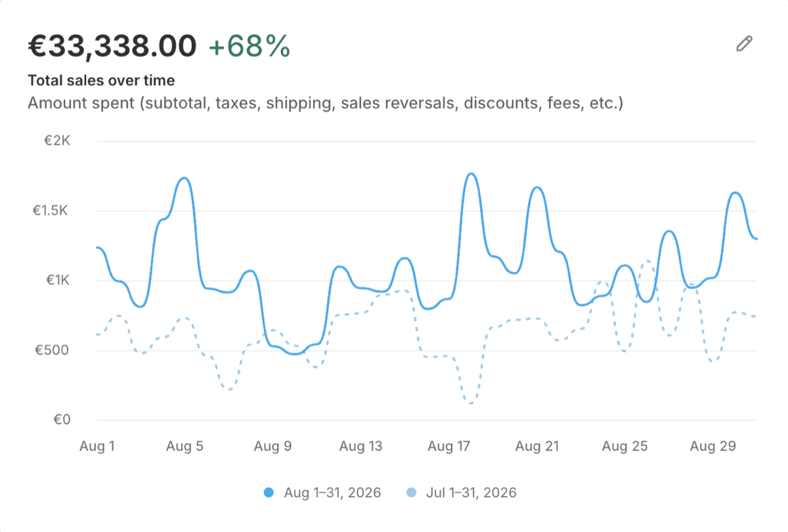The image size is (788, 532).
Task: Click the Aug 9 date label
Action: point(273,447)
